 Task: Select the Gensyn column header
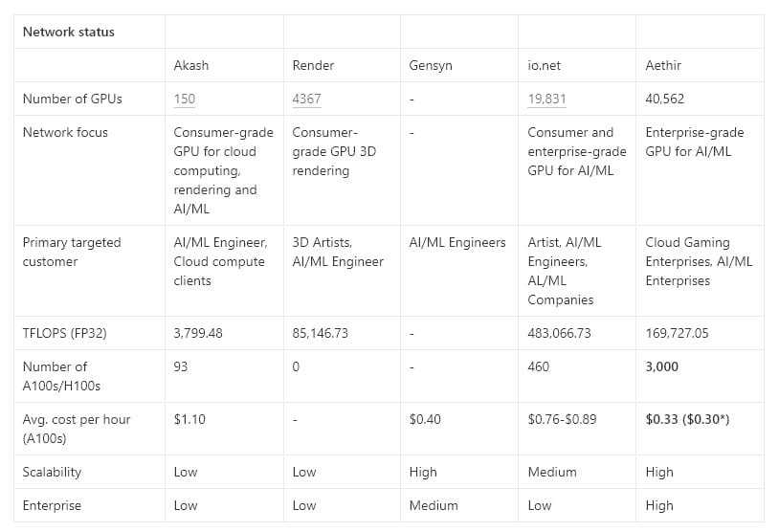tap(429, 65)
